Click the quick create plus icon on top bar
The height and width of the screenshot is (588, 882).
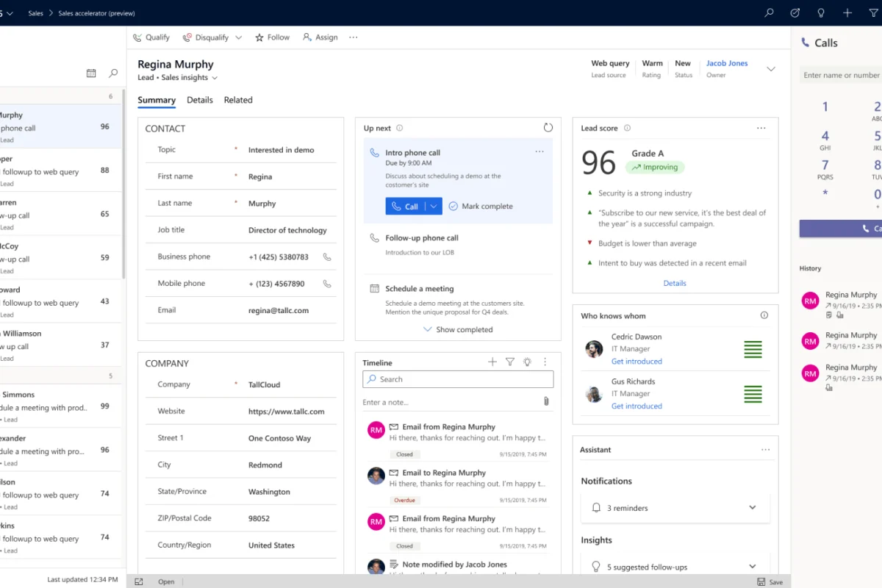pyautogui.click(x=847, y=12)
